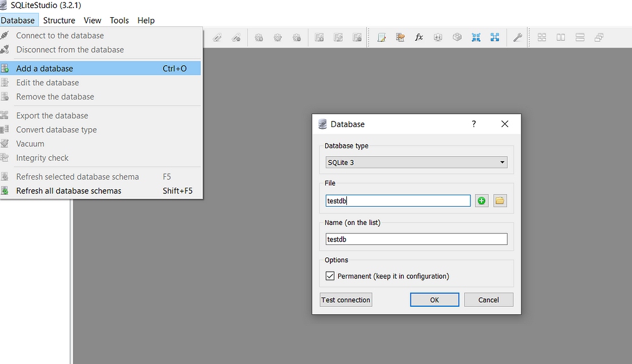Toggle the Permanent (keep it in configuration) checkbox
The width and height of the screenshot is (632, 364).
330,276
